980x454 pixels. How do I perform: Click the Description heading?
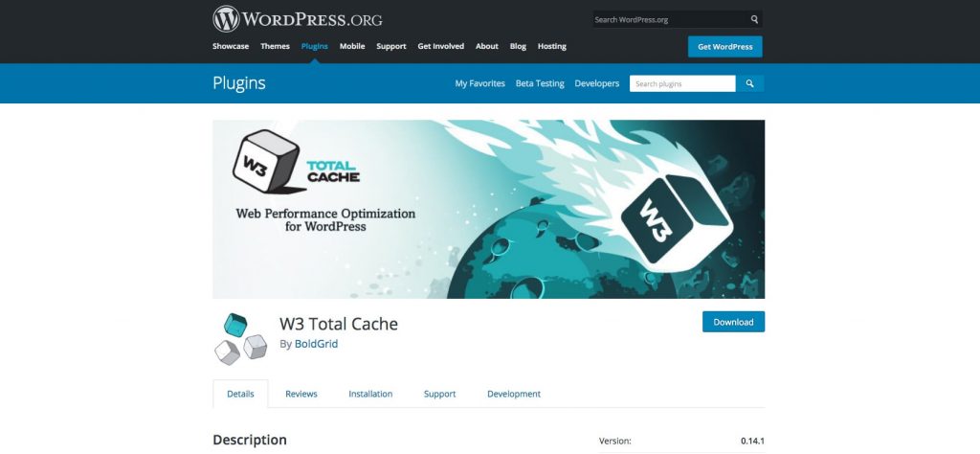pyautogui.click(x=250, y=440)
